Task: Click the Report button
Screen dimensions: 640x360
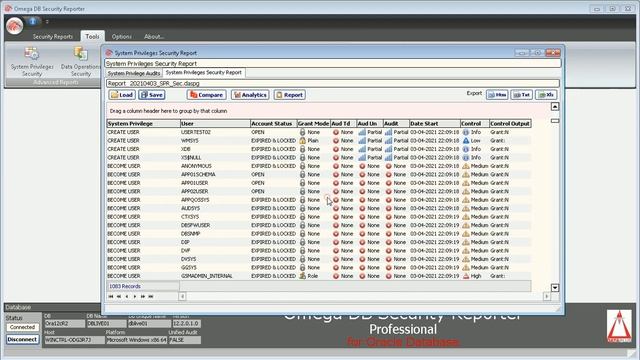Action: click(x=290, y=95)
